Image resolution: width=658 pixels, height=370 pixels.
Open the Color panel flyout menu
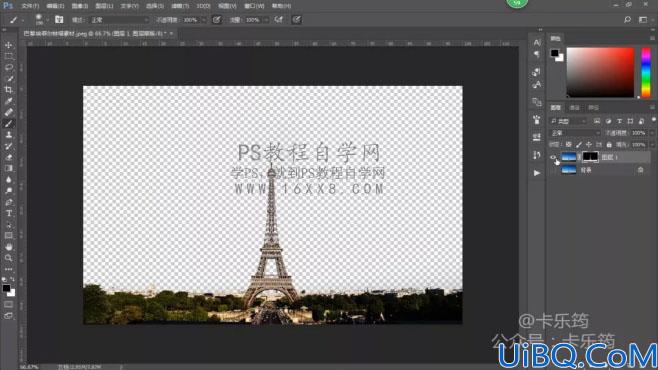tap(653, 38)
